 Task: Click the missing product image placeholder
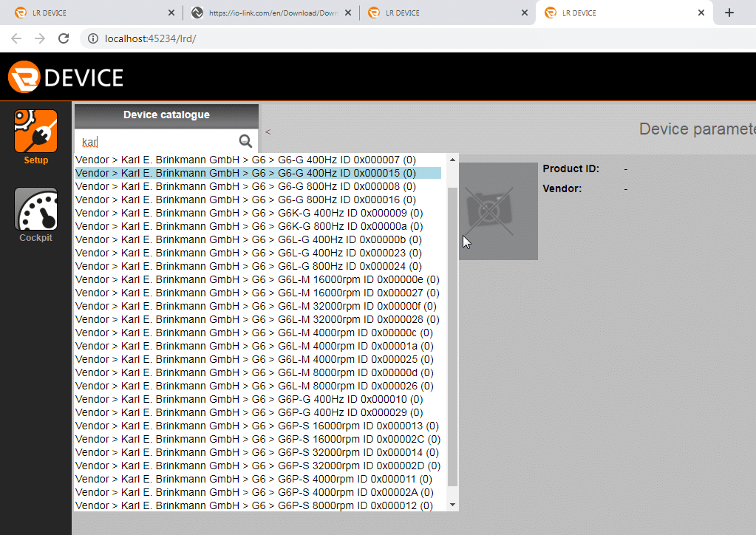coord(499,211)
